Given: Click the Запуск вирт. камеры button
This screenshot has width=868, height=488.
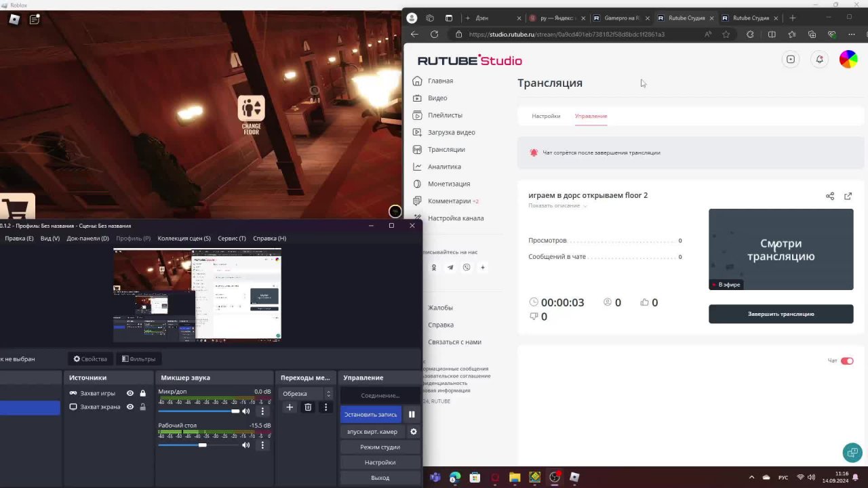Looking at the screenshot, I should 372,432.
